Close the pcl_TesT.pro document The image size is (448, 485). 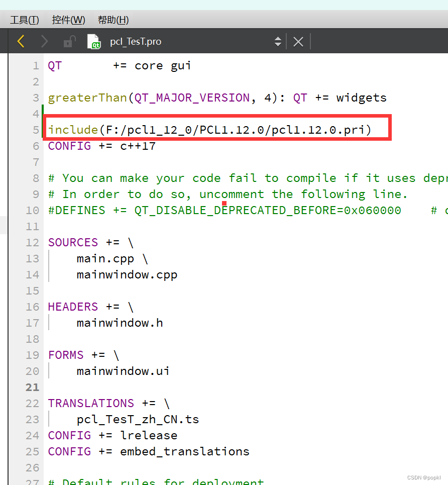click(298, 42)
